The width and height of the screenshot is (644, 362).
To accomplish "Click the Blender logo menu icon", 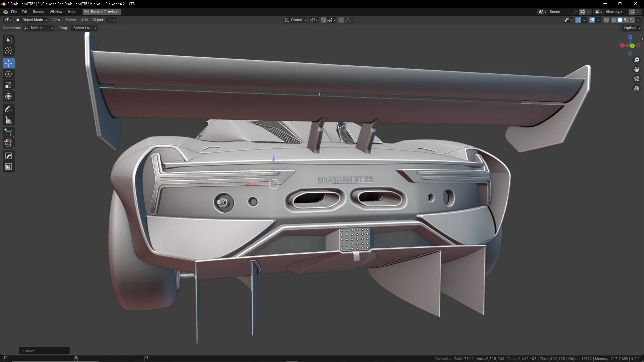I will click(5, 12).
